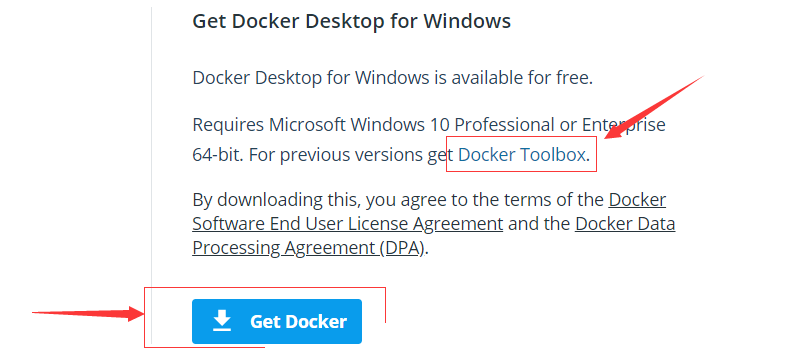
Task: Click the download arrow icon in Get Docker
Action: point(222,321)
